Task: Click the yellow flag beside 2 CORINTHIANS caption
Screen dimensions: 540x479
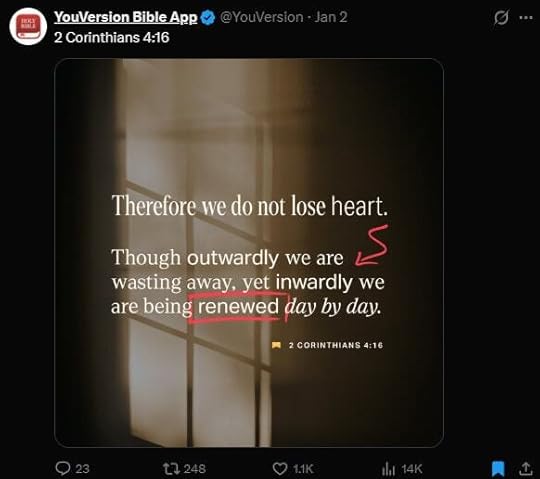Action: (x=276, y=345)
